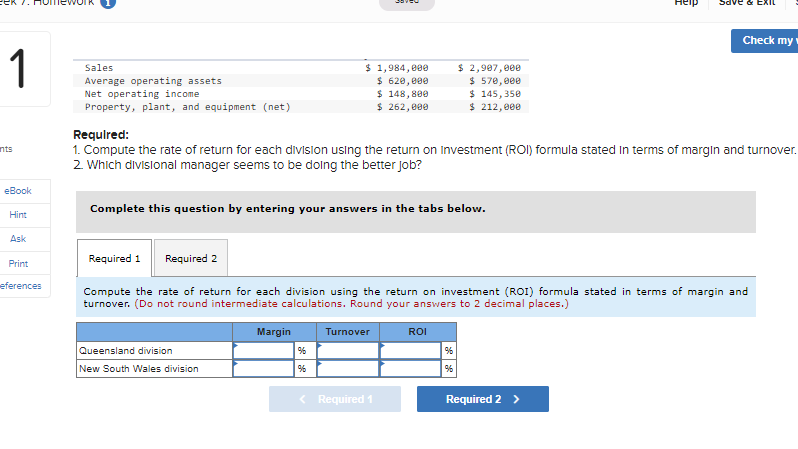Viewport: 798px width, 449px height.
Task: Click Queensland division Margin input
Action: coord(264,351)
